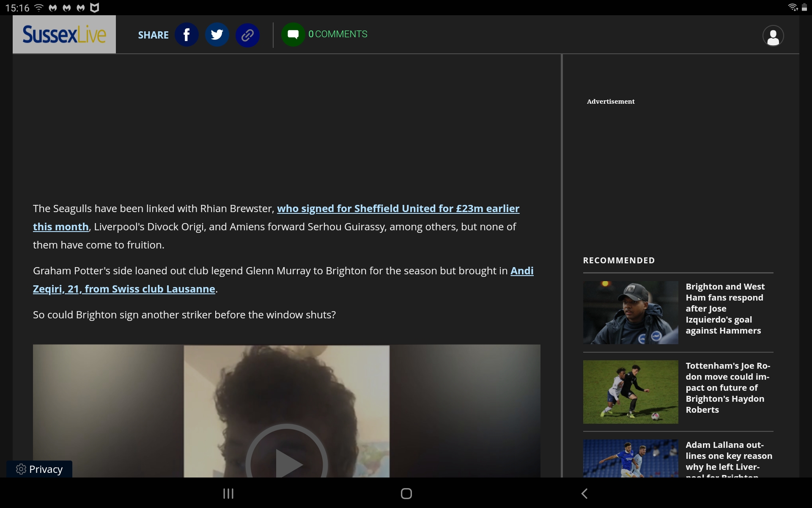Viewport: 812px width, 508px height.
Task: Read Brighton and West Ham fans article
Action: coord(725,309)
